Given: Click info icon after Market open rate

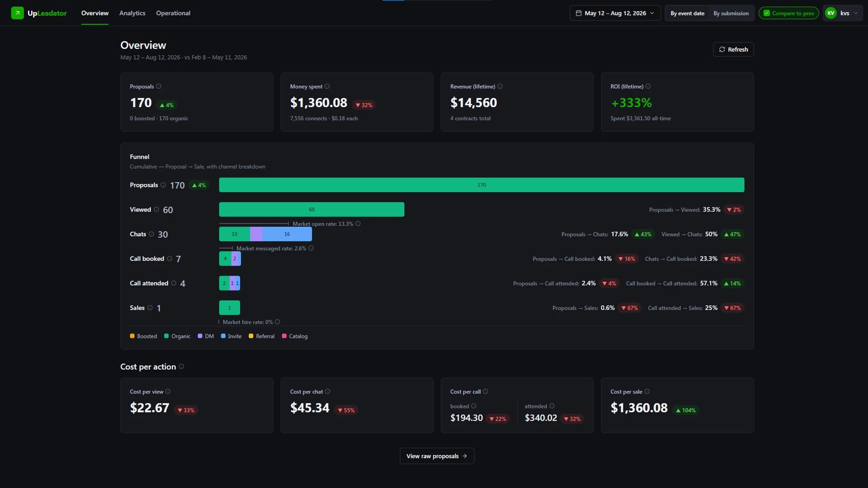Looking at the screenshot, I should coord(358,224).
